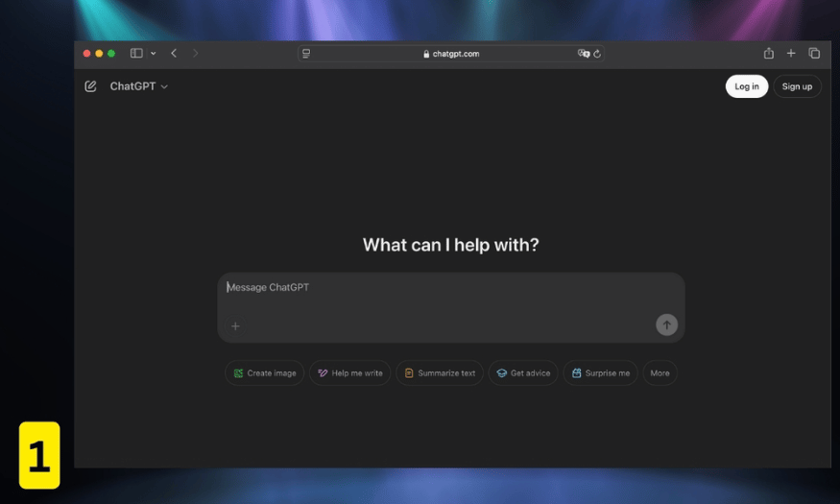Image resolution: width=840 pixels, height=504 pixels.
Task: Click the reader view icon in address bar
Action: (x=306, y=54)
